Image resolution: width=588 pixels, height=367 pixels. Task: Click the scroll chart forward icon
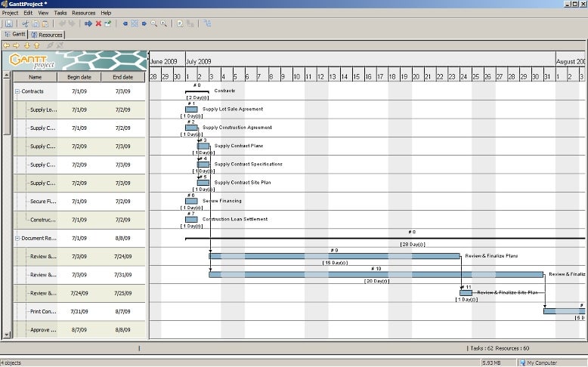[x=144, y=23]
